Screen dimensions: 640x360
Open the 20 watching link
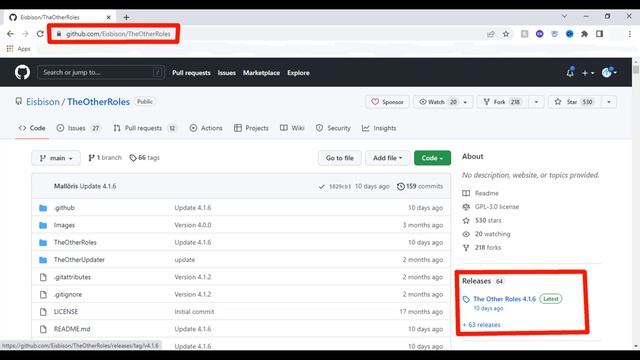486,234
